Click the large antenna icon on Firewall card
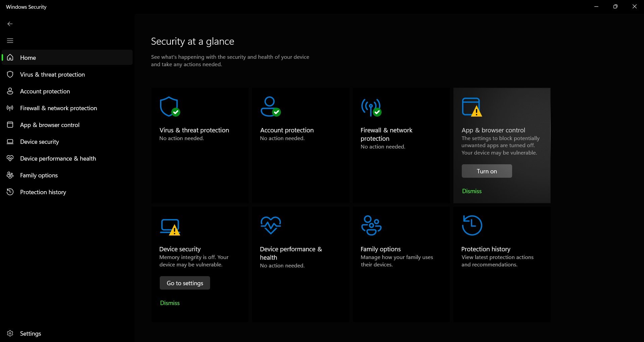 (x=371, y=108)
